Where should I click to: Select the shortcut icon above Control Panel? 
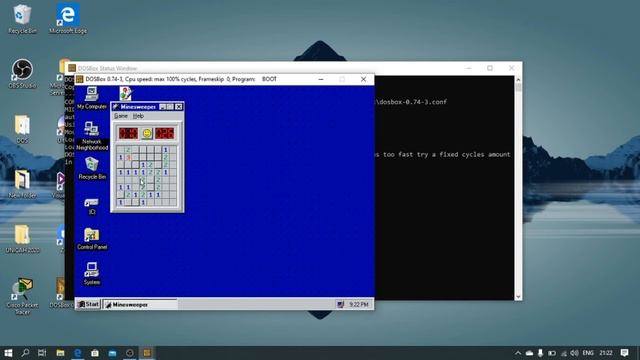click(92, 206)
